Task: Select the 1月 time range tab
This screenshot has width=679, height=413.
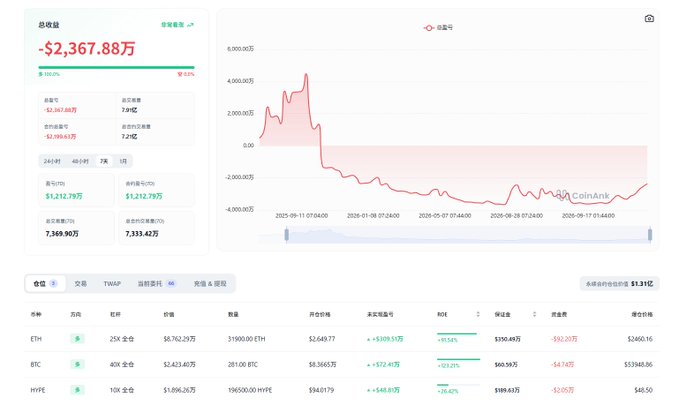Action: point(123,161)
